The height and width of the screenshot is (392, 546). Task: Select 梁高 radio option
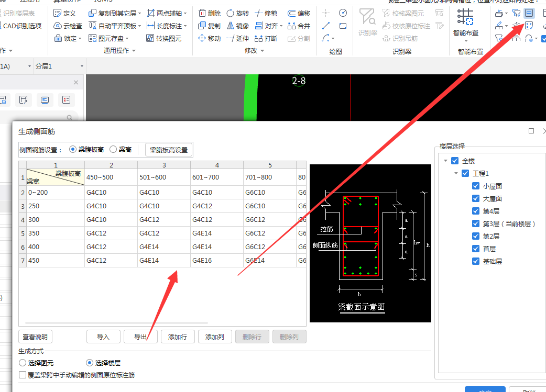pos(113,149)
